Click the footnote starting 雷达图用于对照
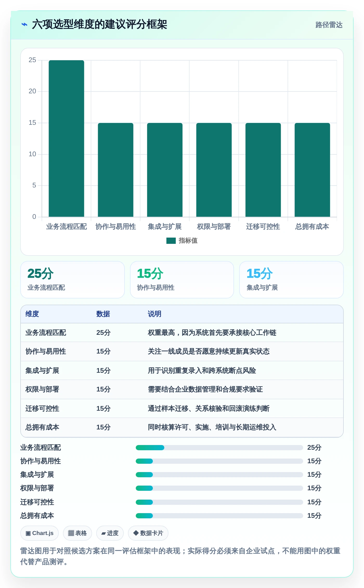 tap(180, 556)
